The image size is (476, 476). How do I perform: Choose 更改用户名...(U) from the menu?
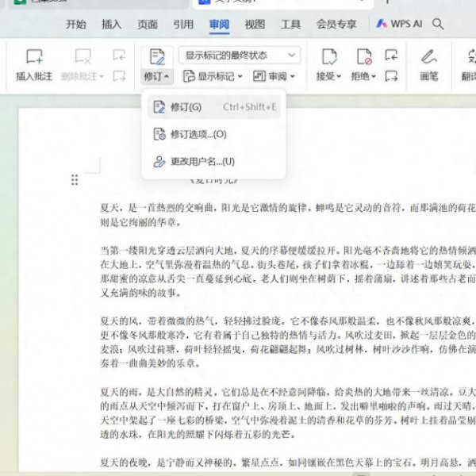coord(202,161)
